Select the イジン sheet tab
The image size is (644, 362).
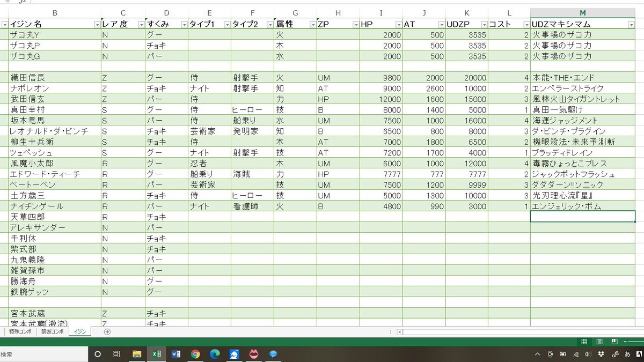click(x=79, y=332)
